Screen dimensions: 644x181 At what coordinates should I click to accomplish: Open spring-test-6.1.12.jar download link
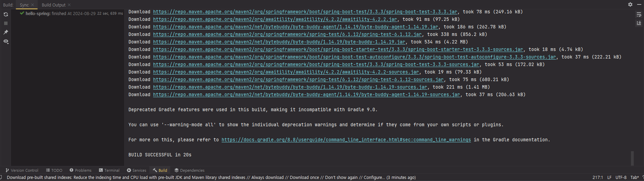click(287, 34)
